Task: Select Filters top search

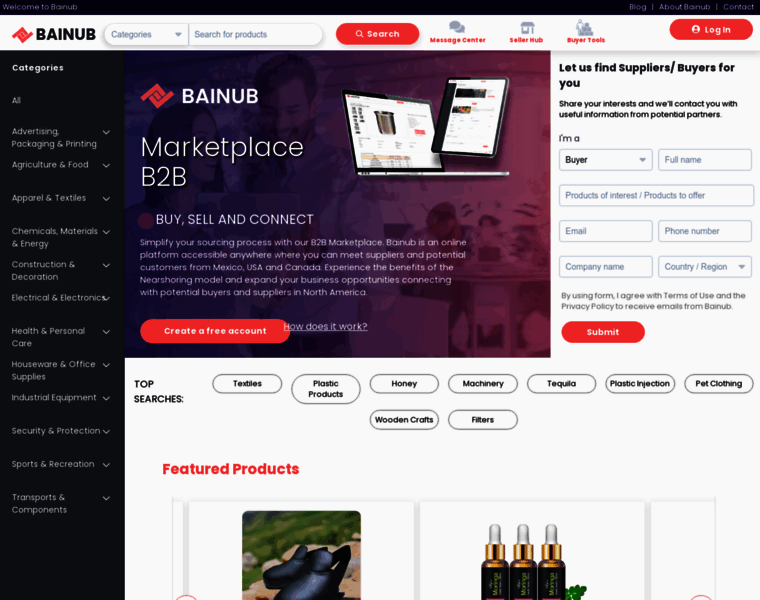Action: click(483, 420)
